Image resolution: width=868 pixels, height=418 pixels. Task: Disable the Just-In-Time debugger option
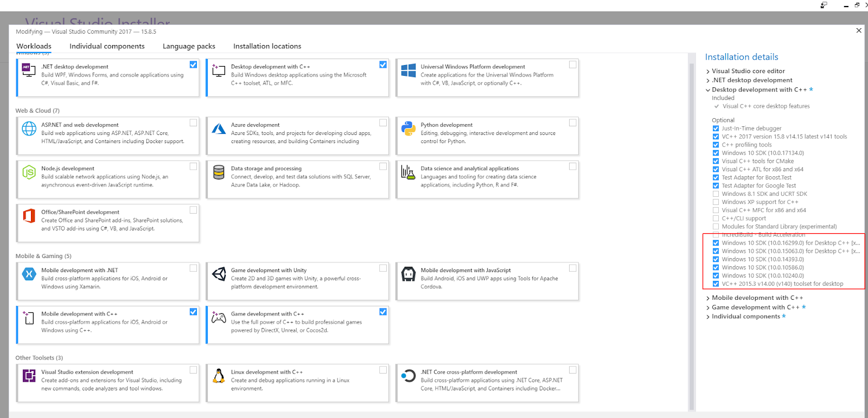(716, 128)
